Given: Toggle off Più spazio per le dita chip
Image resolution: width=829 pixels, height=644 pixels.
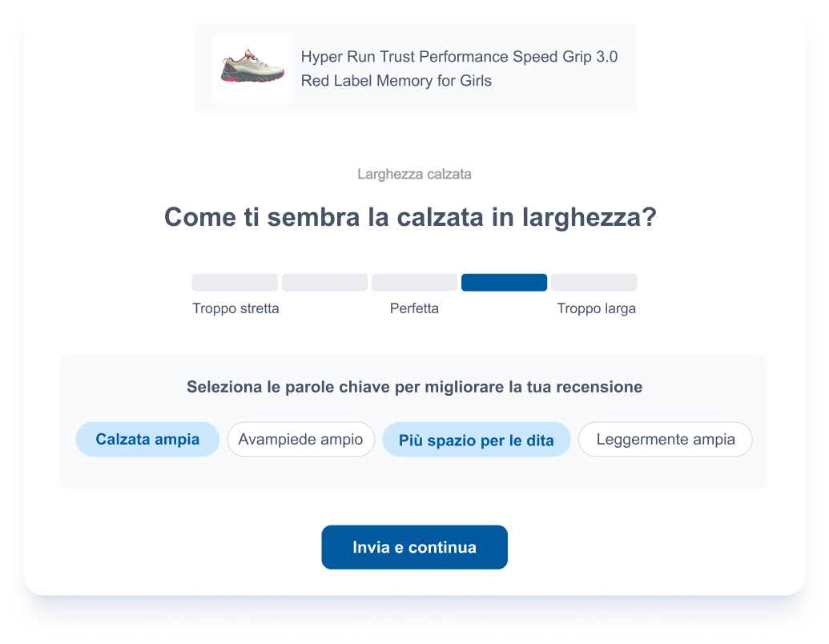Looking at the screenshot, I should (477, 440).
